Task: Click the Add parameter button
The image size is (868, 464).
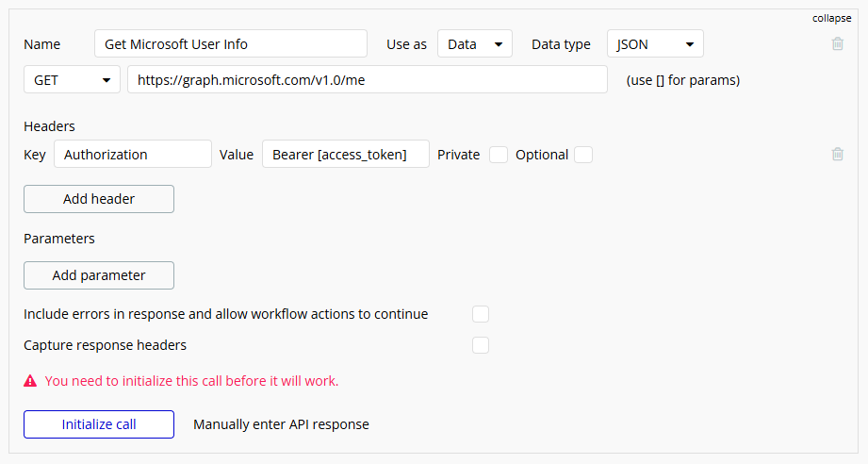Action: [x=99, y=275]
